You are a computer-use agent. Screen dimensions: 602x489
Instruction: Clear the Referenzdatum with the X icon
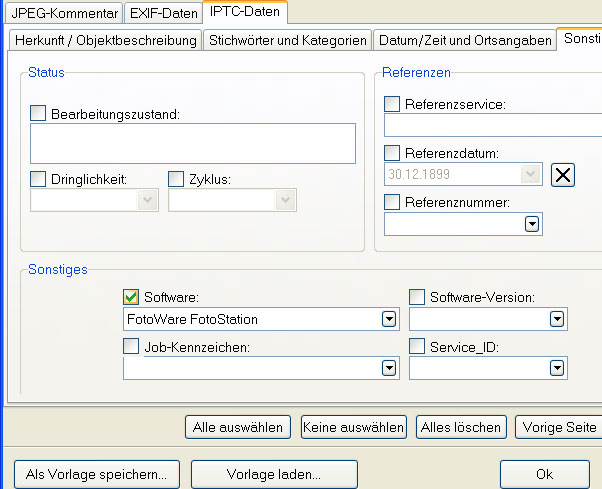563,175
